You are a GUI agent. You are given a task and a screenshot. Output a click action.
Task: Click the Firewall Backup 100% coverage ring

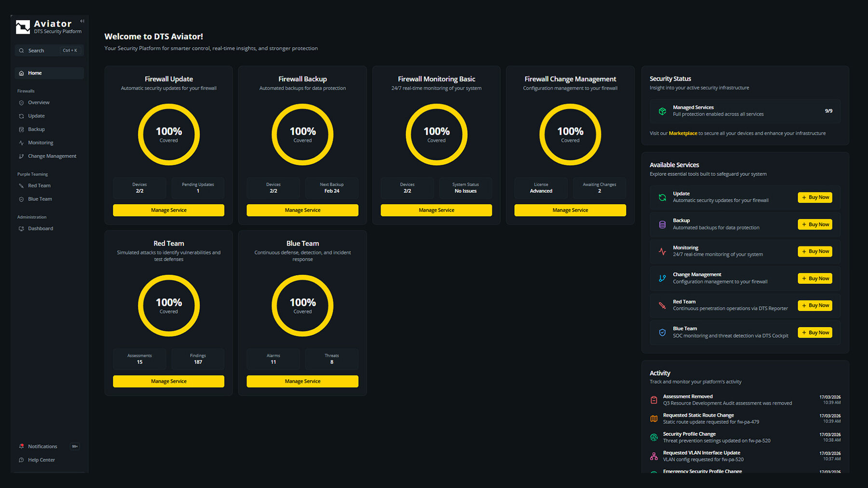(x=302, y=135)
